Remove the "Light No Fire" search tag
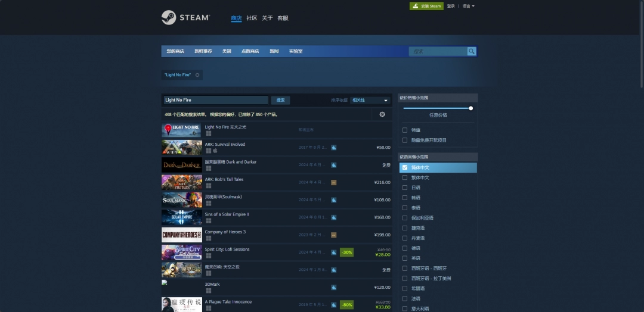The image size is (644, 312). point(197,75)
